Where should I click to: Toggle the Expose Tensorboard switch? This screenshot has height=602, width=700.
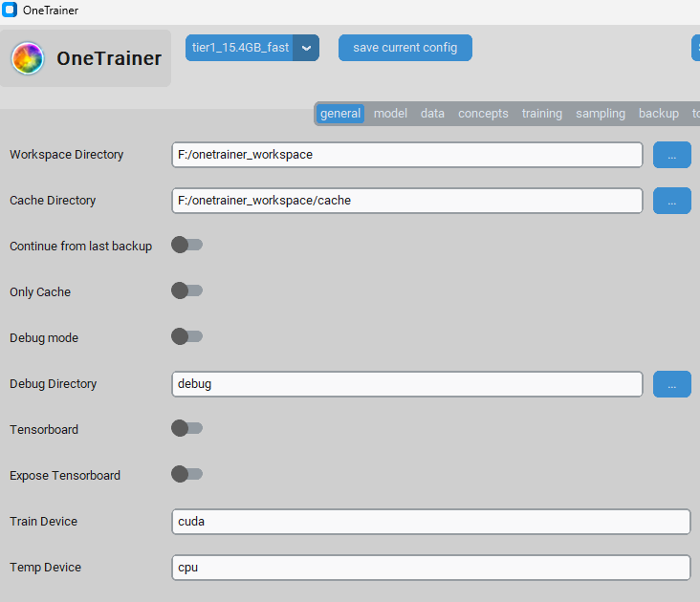(x=187, y=474)
